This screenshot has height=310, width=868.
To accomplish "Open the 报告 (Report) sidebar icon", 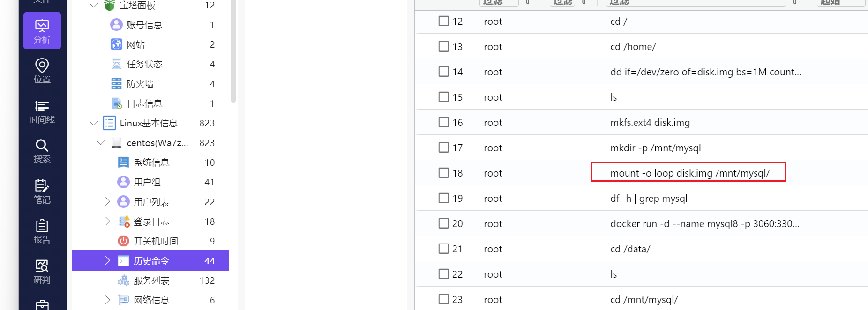I will click(42, 231).
